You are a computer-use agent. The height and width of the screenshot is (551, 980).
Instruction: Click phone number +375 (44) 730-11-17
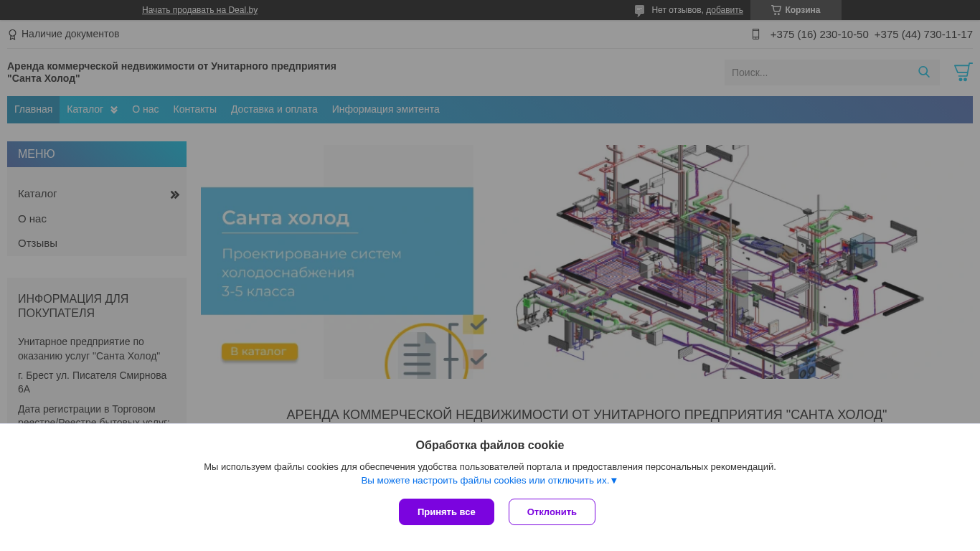(923, 34)
